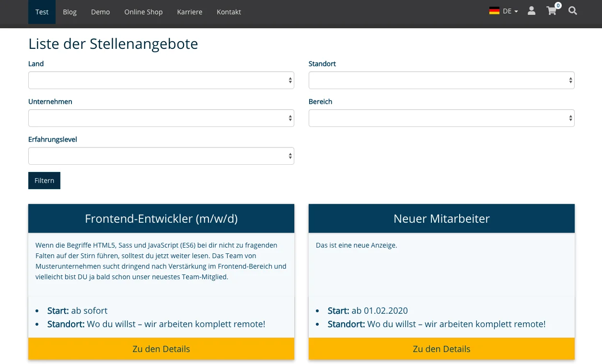
Task: Open the Land dropdown
Action: click(161, 80)
